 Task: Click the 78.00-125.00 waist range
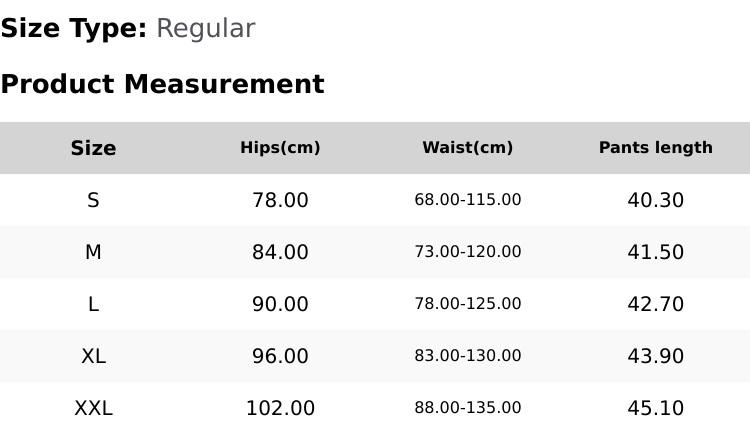468,304
